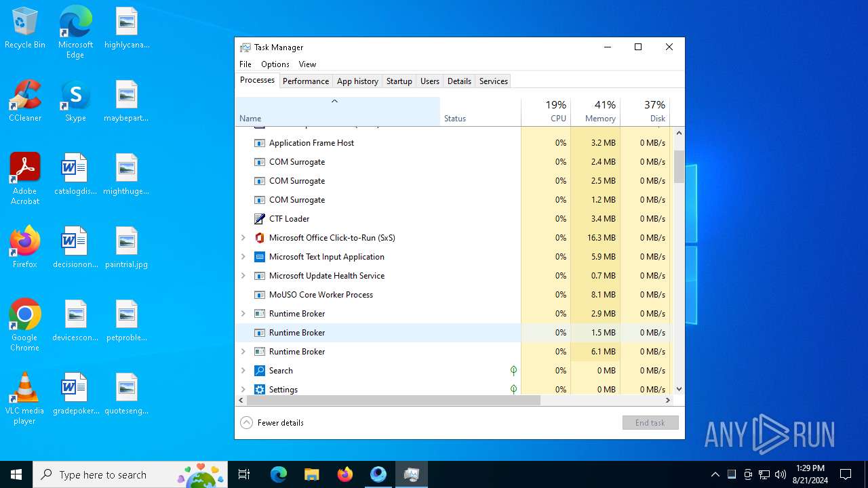Image resolution: width=868 pixels, height=488 pixels.
Task: Click the green leaf status icon for Search
Action: pos(513,371)
